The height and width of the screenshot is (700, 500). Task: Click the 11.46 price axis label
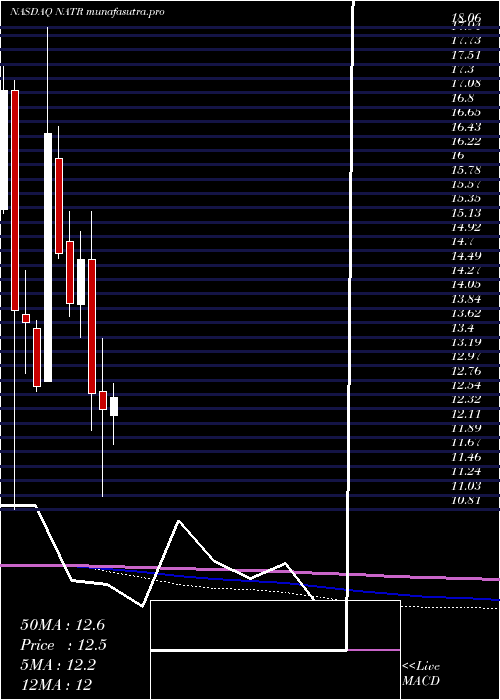(466, 457)
